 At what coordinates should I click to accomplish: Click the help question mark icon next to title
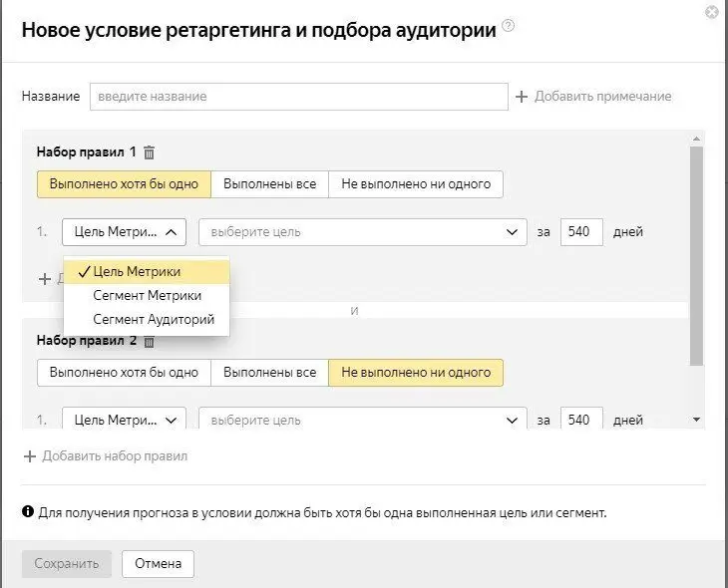point(509,25)
